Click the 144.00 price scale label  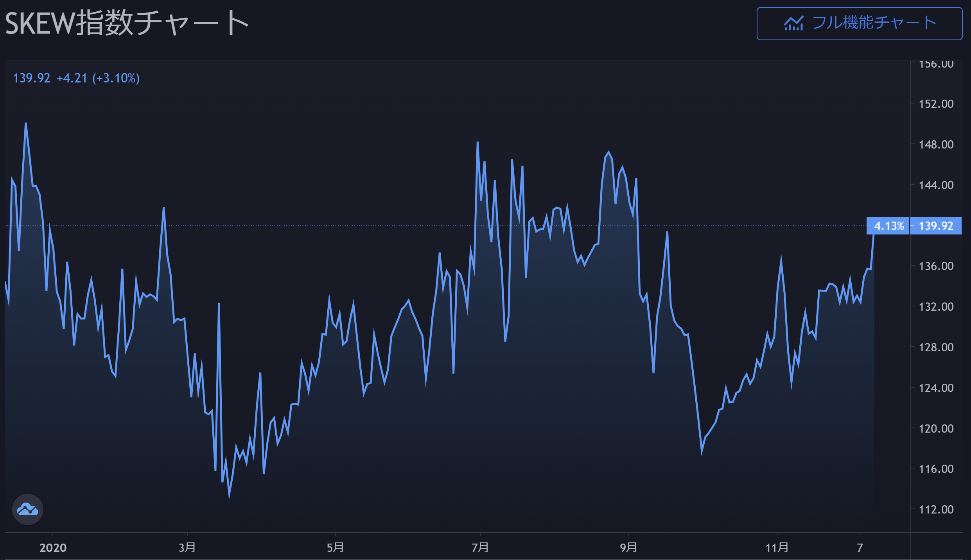[x=936, y=185]
